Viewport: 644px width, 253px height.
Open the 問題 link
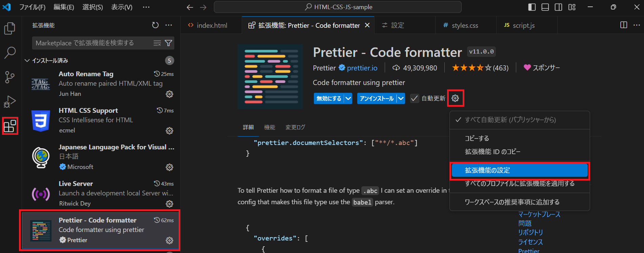click(525, 224)
